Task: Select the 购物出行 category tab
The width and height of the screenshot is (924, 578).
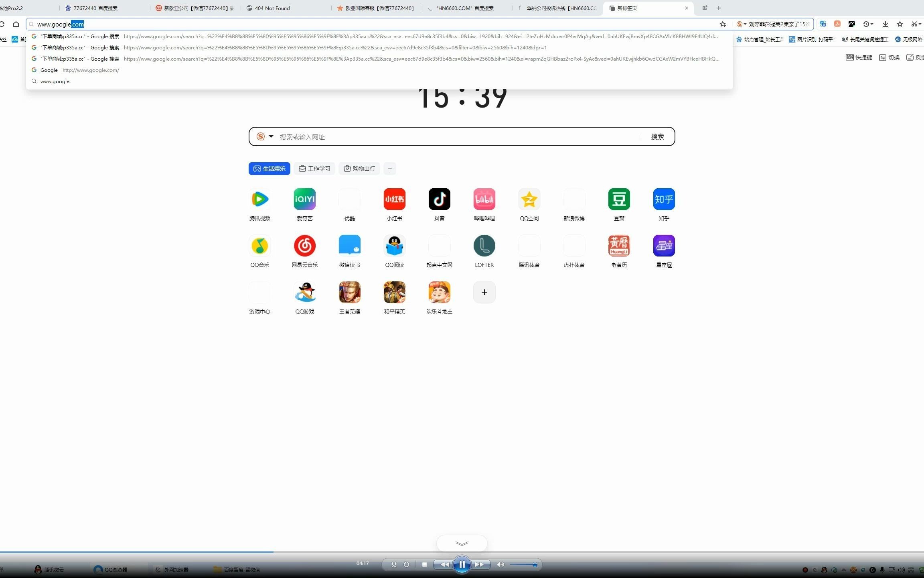Action: click(x=359, y=169)
